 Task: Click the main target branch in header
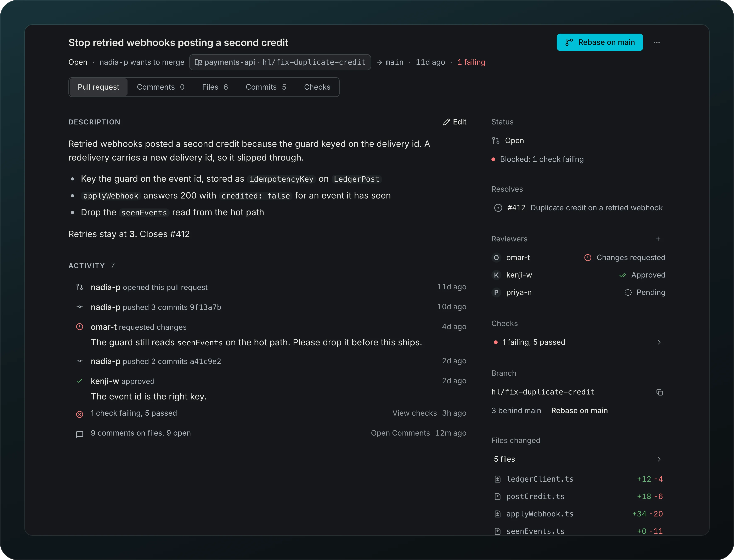(x=395, y=62)
